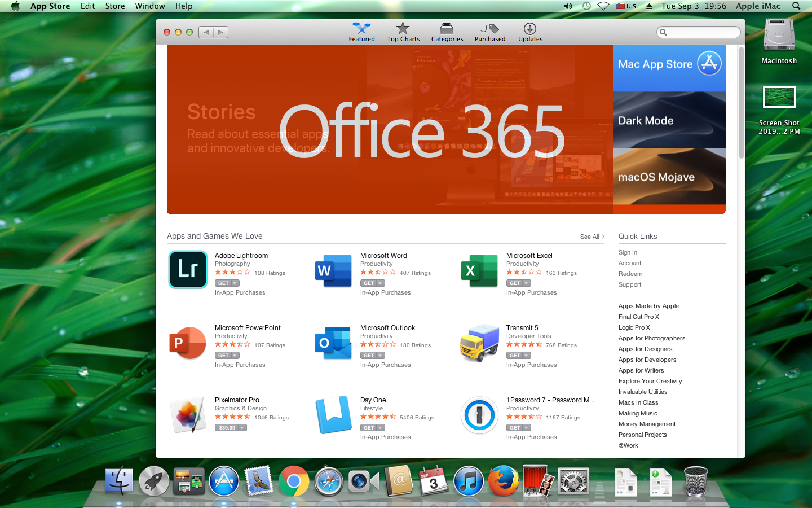The image size is (812, 508).
Task: Focus the App Store search field
Action: pyautogui.click(x=699, y=32)
